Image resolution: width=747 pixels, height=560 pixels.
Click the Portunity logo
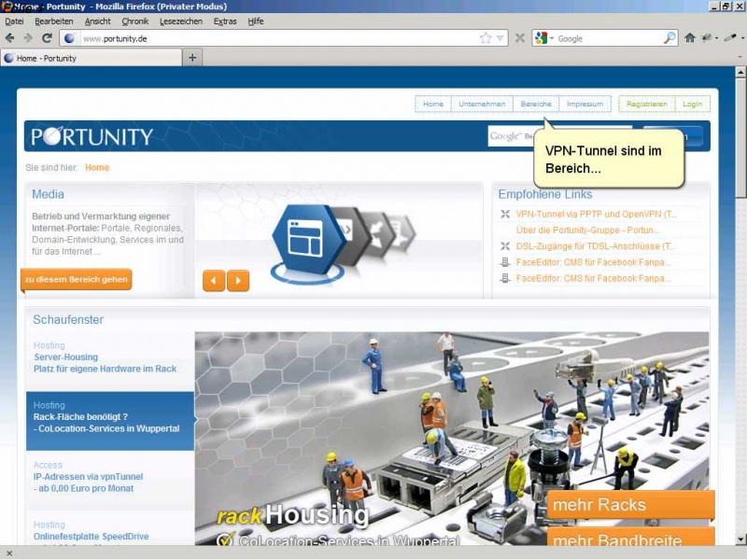coord(92,137)
